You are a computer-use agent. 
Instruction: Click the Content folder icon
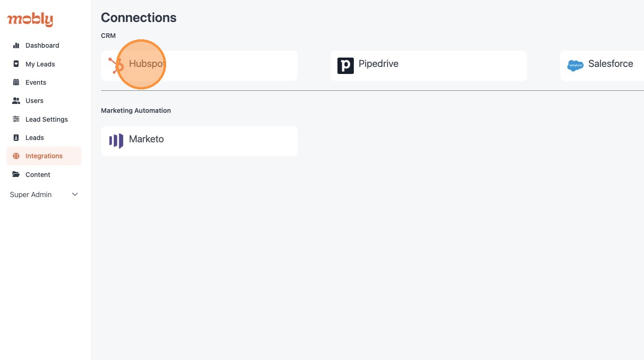pos(16,174)
